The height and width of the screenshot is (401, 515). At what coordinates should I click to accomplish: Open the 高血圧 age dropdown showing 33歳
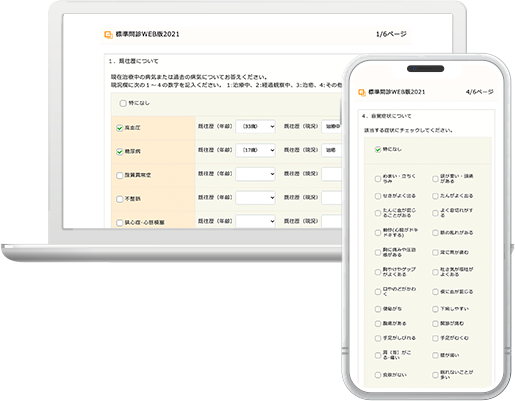click(x=256, y=127)
